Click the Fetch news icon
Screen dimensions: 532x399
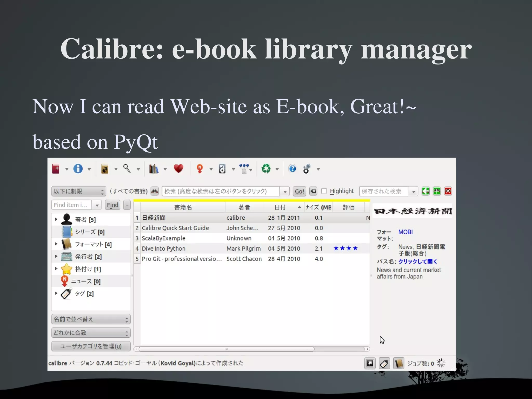click(x=199, y=169)
